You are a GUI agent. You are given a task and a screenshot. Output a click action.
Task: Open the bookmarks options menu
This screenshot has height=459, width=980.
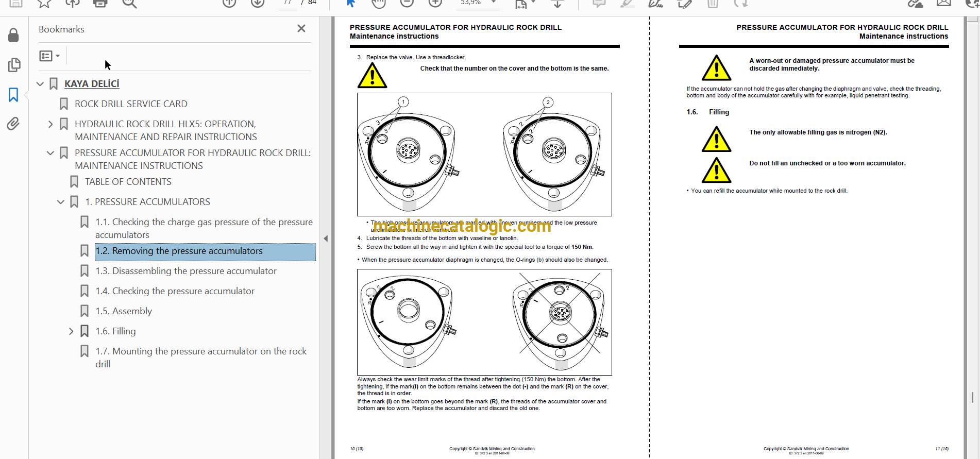49,56
